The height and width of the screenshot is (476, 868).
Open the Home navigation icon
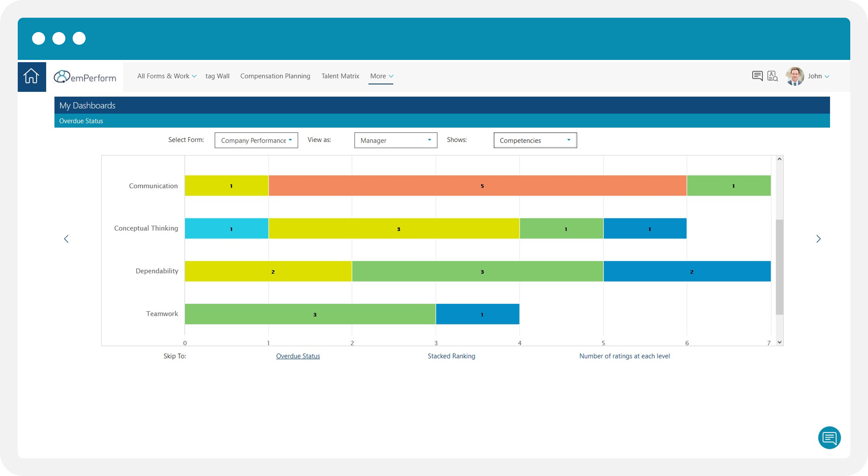point(31,77)
